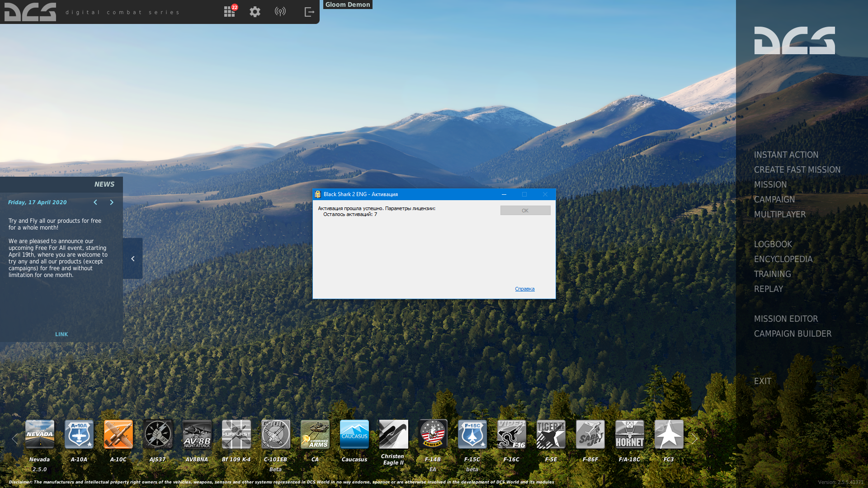Click the version number text
Viewport: 868px width, 488px height.
click(840, 482)
